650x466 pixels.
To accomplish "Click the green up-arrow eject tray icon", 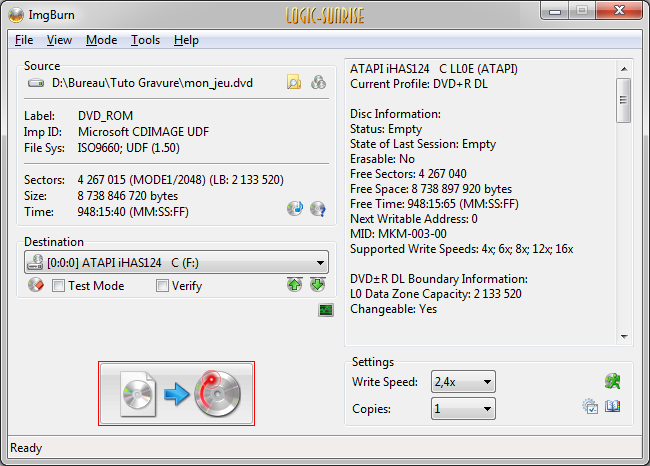I will point(294,284).
